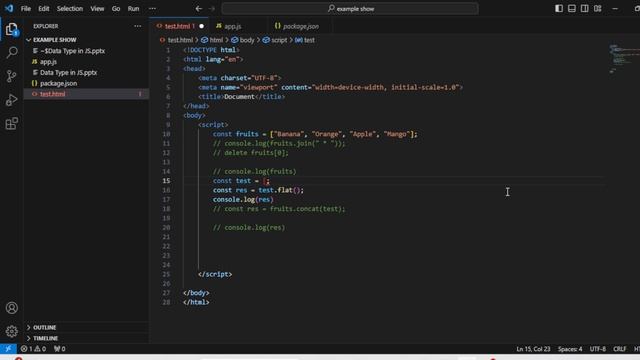This screenshot has width=640, height=360.
Task: Open the Manage gear icon
Action: coord(12,331)
